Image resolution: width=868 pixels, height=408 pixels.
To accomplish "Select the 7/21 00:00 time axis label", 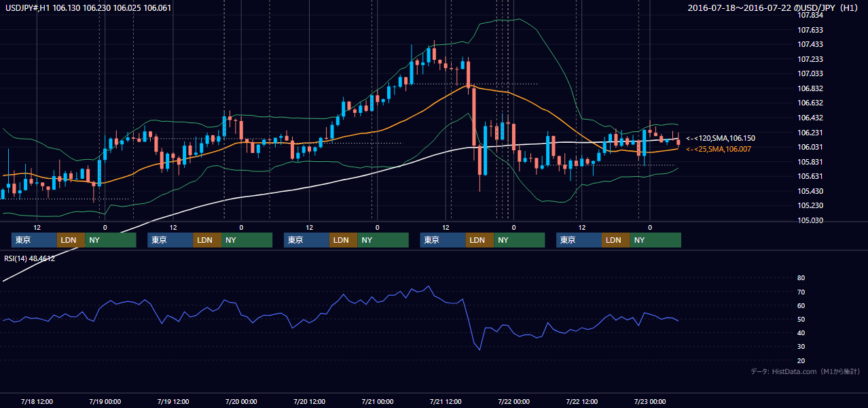I will (x=377, y=401).
